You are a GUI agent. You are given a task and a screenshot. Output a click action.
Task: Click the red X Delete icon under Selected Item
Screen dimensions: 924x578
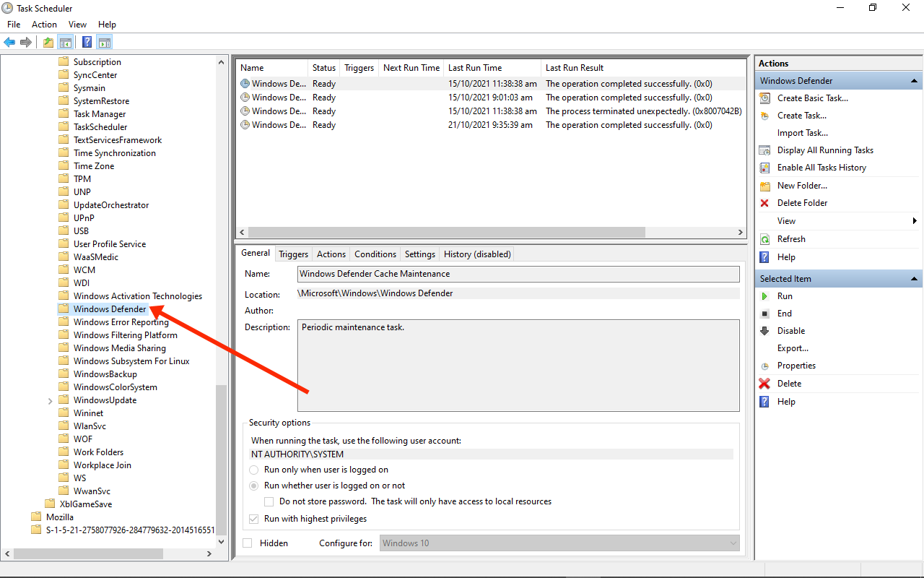(764, 384)
